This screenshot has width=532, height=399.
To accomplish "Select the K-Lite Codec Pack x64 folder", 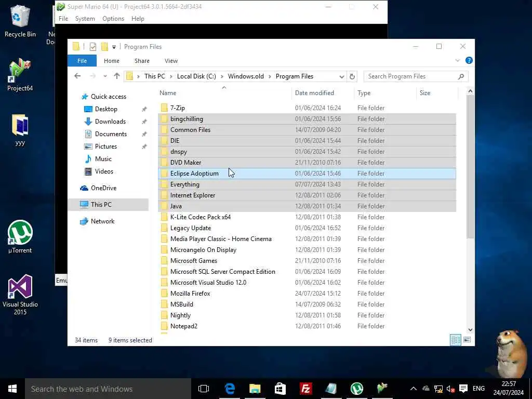I will [307, 217].
